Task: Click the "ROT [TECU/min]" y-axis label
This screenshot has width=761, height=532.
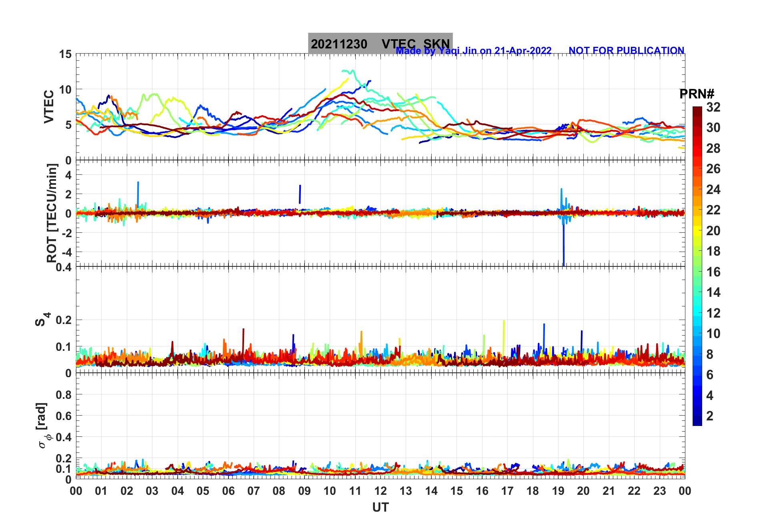Action: [x=52, y=213]
